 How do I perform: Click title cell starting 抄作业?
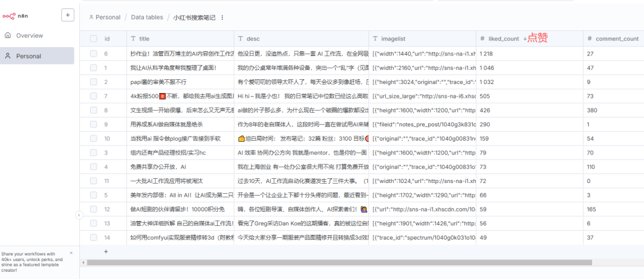coord(180,54)
